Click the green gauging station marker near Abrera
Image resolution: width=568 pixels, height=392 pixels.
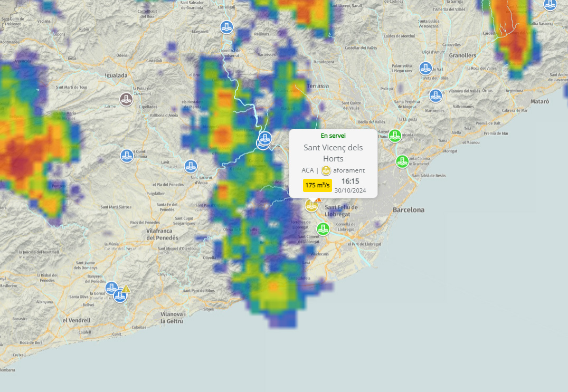(395, 136)
